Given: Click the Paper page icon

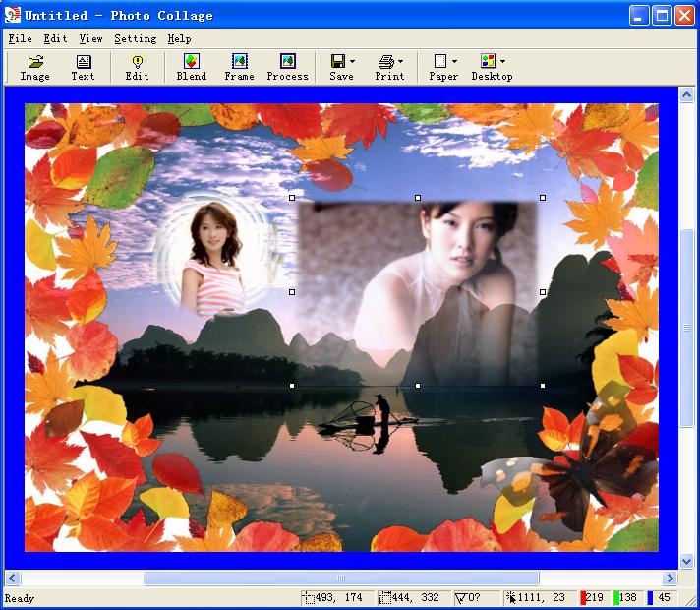Looking at the screenshot, I should (x=440, y=61).
